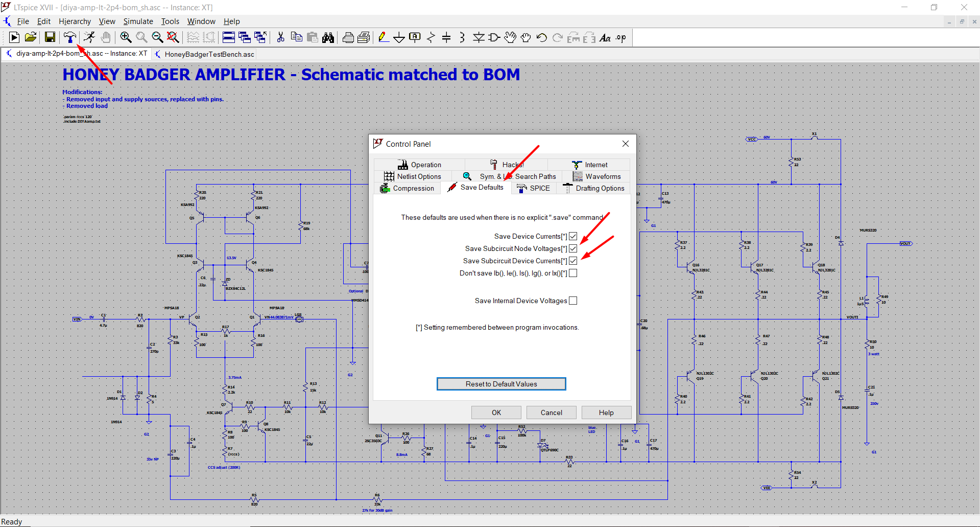980x527 pixels.
Task: Click Cancel in the Control Panel
Action: point(551,413)
